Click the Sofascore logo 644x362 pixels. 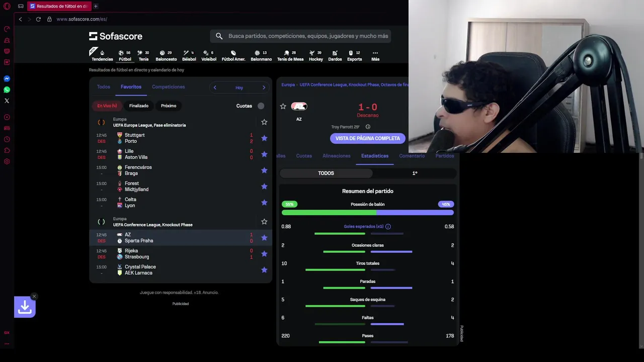tap(116, 36)
